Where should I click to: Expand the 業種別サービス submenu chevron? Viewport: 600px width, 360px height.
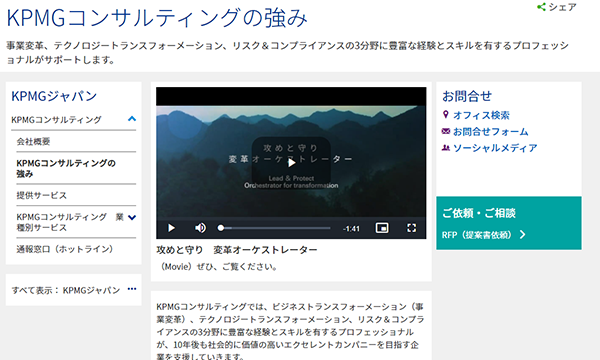click(x=132, y=218)
